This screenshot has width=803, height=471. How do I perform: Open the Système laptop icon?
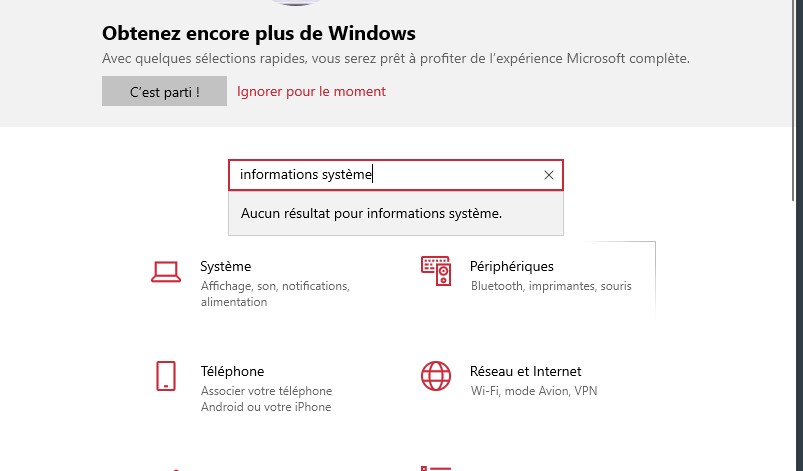166,272
